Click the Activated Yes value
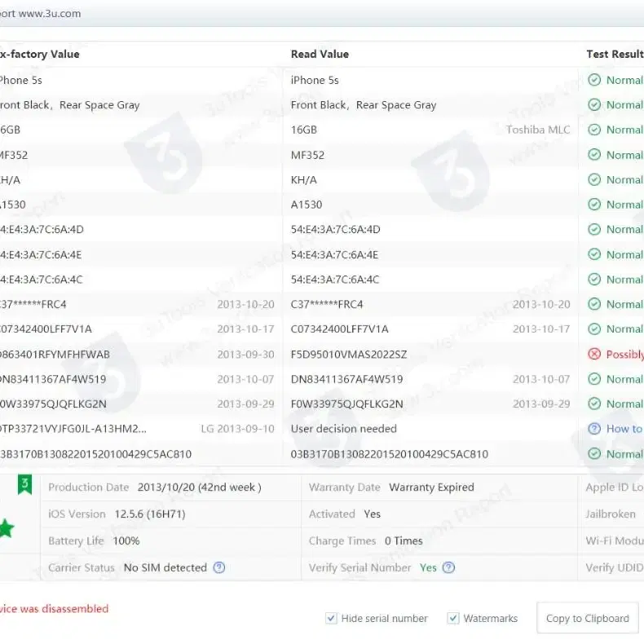 click(372, 514)
